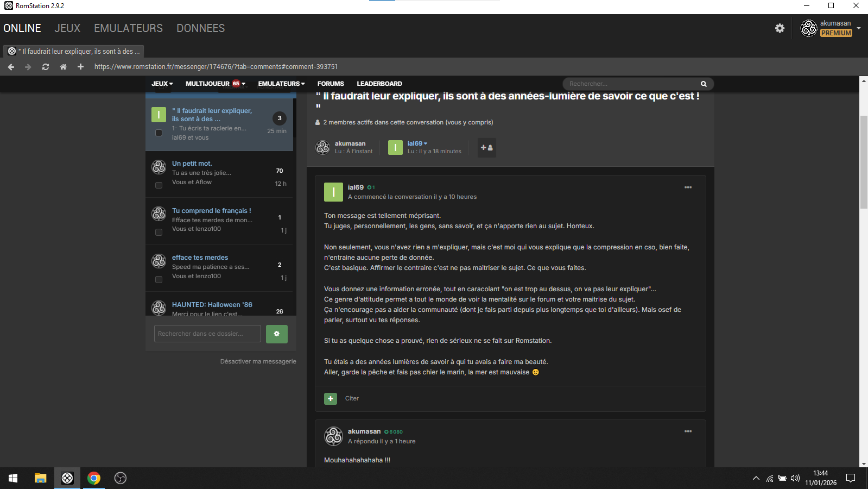Click the search magnifier icon
The width and height of the screenshot is (868, 489).
704,84
